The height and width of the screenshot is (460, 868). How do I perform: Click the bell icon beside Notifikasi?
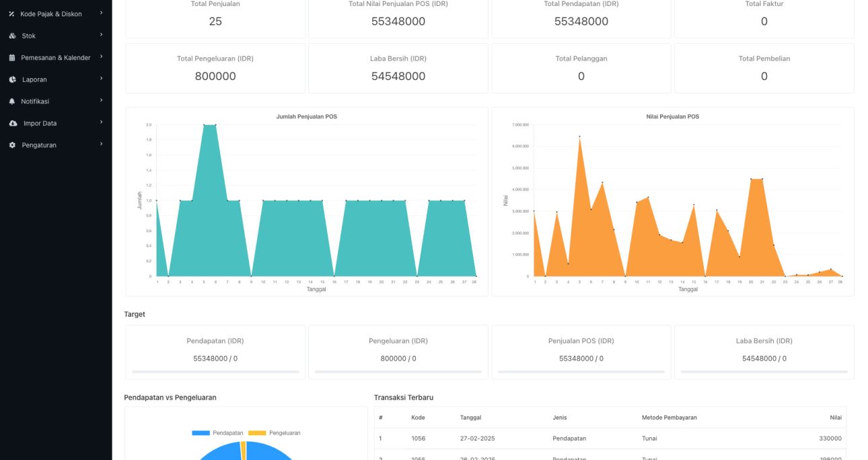12,102
